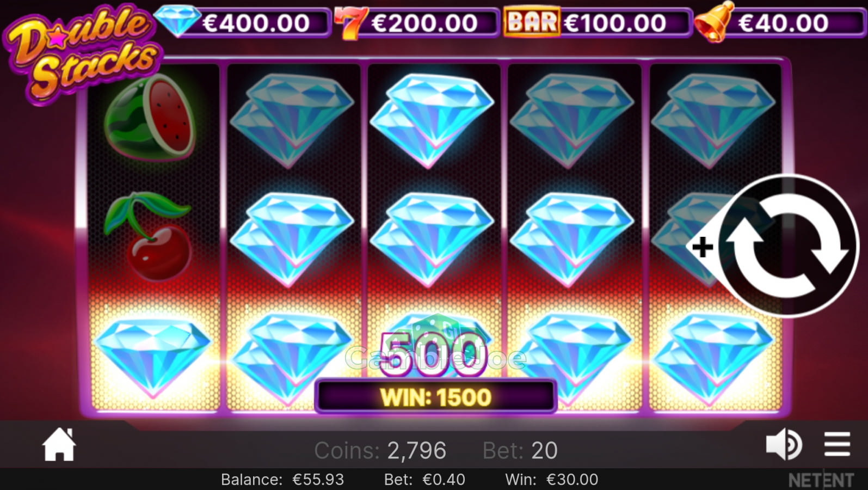This screenshot has height=490, width=868.
Task: Open the plus expander beside spin button
Action: click(x=703, y=247)
